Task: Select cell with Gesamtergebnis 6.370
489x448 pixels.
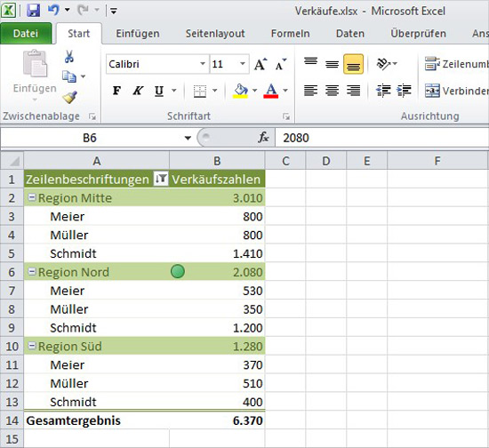Action: [217, 420]
